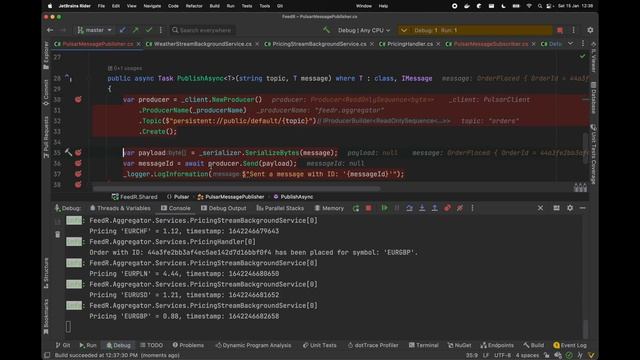The image size is (640, 360).
Task: Open the NuGet tool window
Action: pos(459,345)
